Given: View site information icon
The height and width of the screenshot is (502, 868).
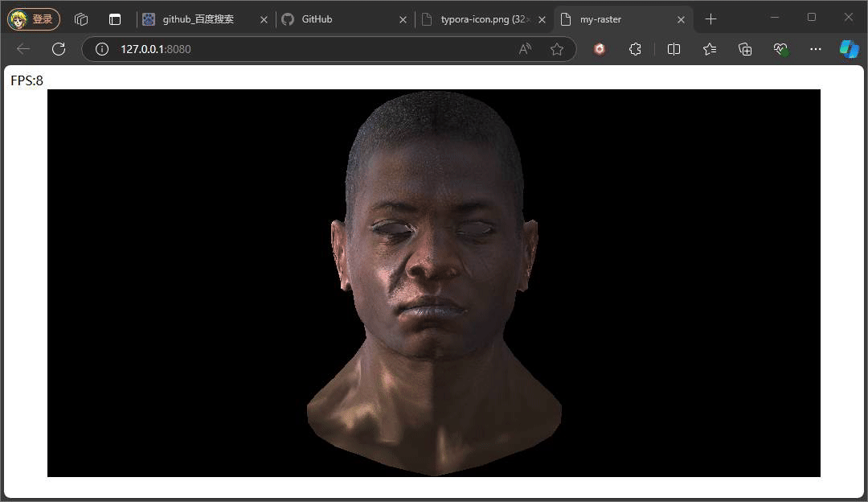Looking at the screenshot, I should point(102,49).
